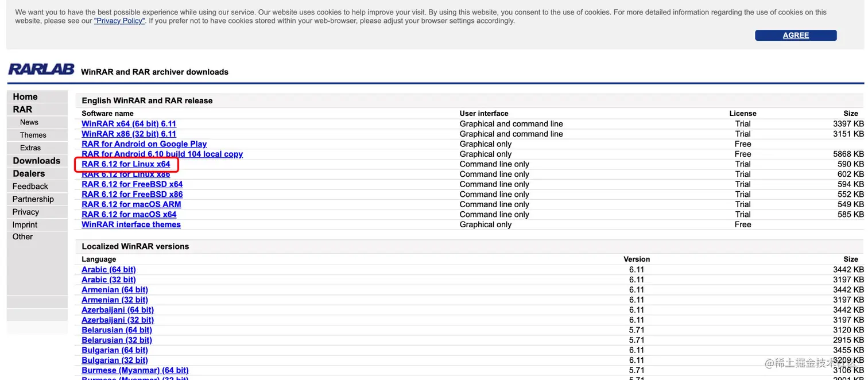Download WinRAR x64 (64 bit) 6.11
Viewport: 868px width, 380px height.
129,124
